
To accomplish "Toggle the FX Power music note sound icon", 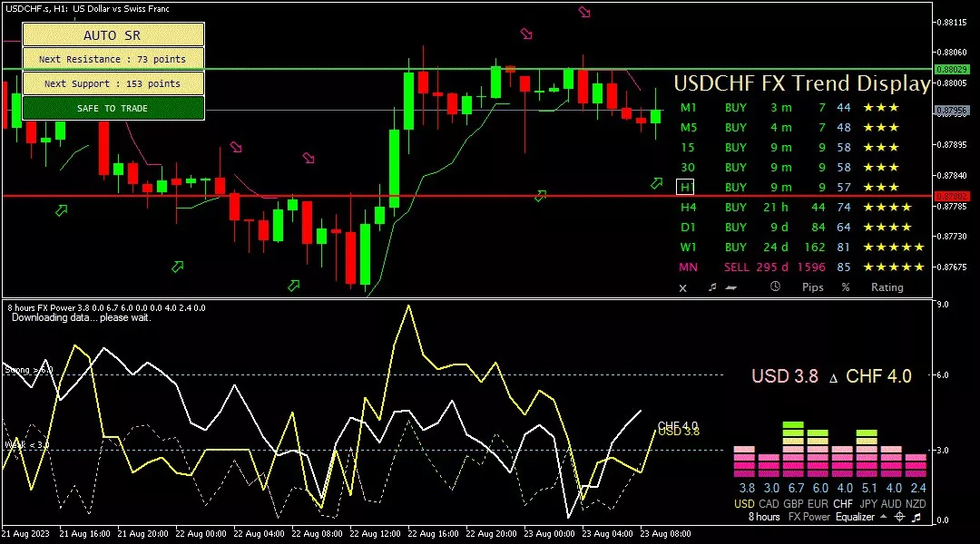I will point(916,517).
